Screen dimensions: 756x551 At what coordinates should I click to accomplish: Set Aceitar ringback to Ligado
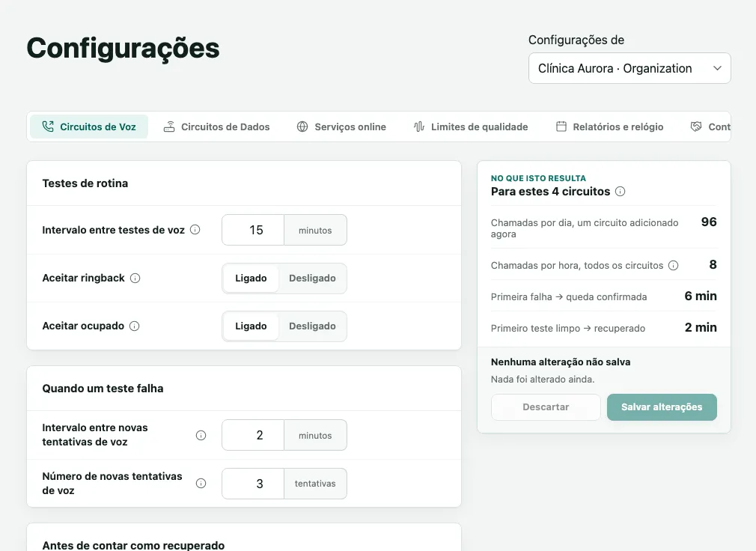[251, 278]
